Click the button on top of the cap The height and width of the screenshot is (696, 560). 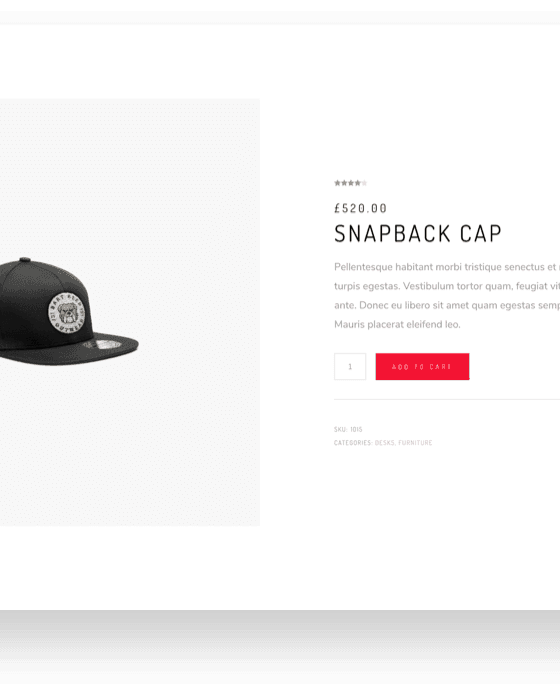tap(25, 259)
